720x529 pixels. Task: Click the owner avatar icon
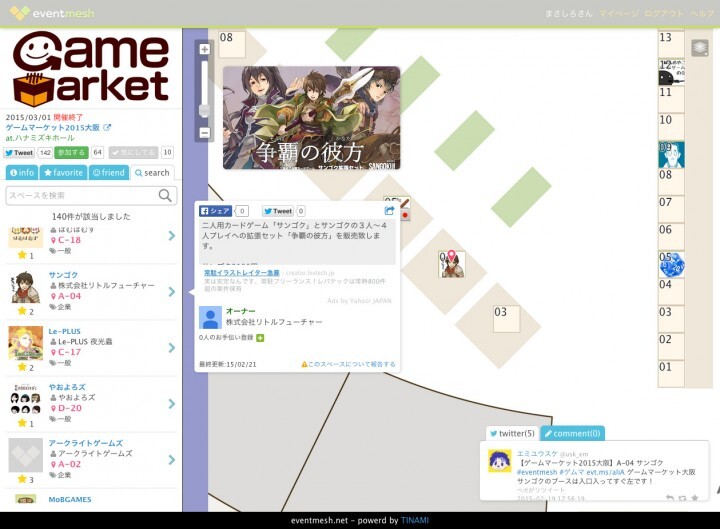coord(210,317)
